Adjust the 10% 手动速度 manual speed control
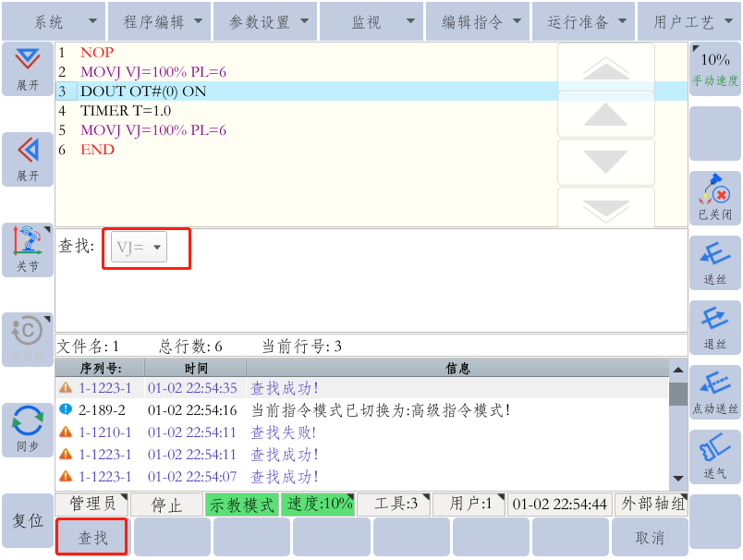743x560 pixels. coord(714,68)
